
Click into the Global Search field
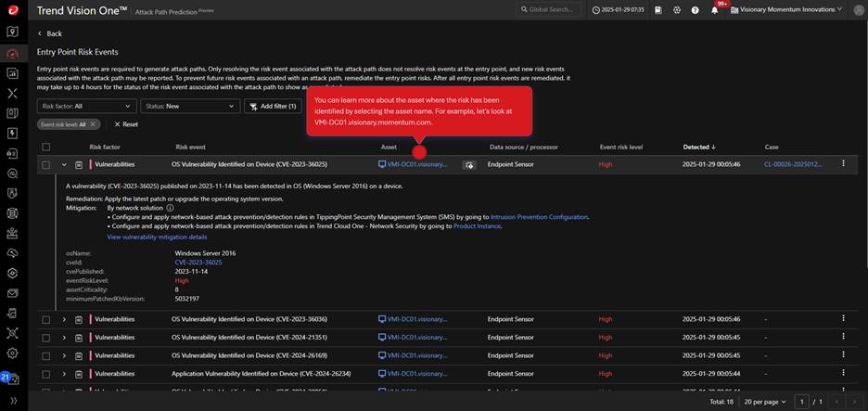click(x=549, y=10)
